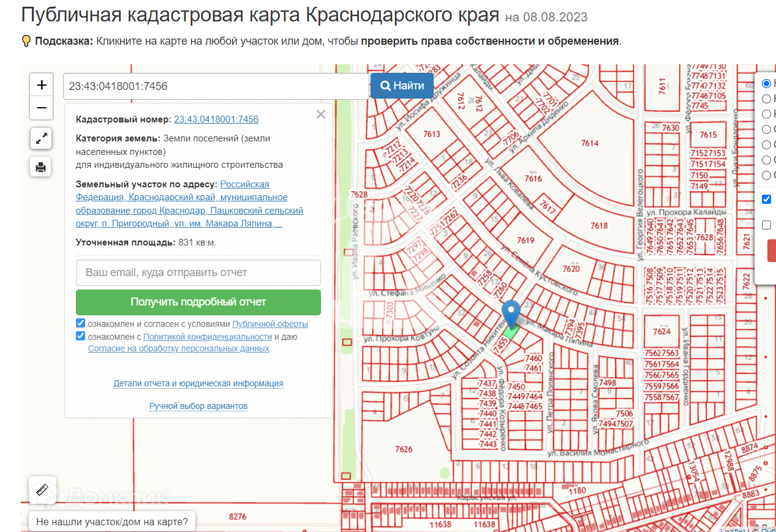Open Детали отчета и юридическая информация
The height and width of the screenshot is (532, 776).
[198, 383]
